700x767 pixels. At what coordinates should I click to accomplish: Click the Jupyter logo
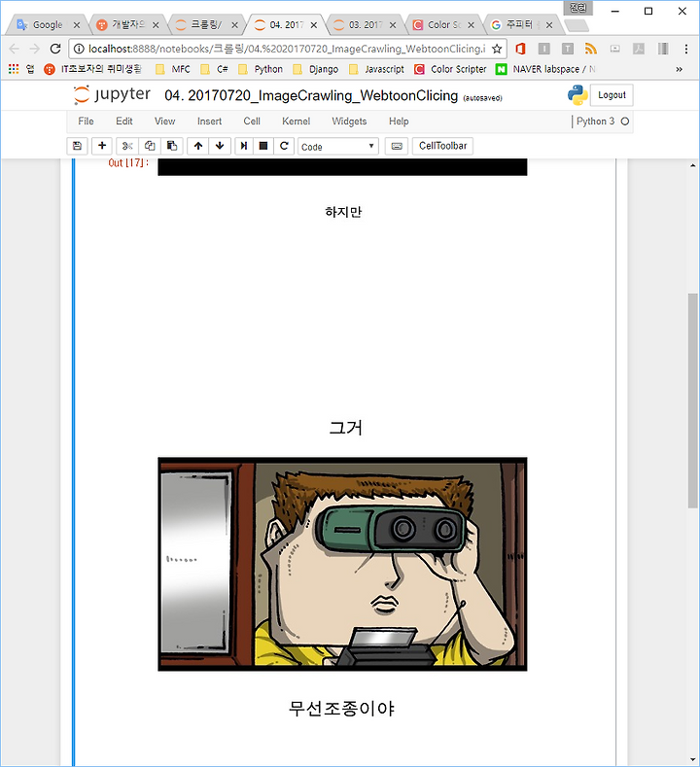click(112, 94)
